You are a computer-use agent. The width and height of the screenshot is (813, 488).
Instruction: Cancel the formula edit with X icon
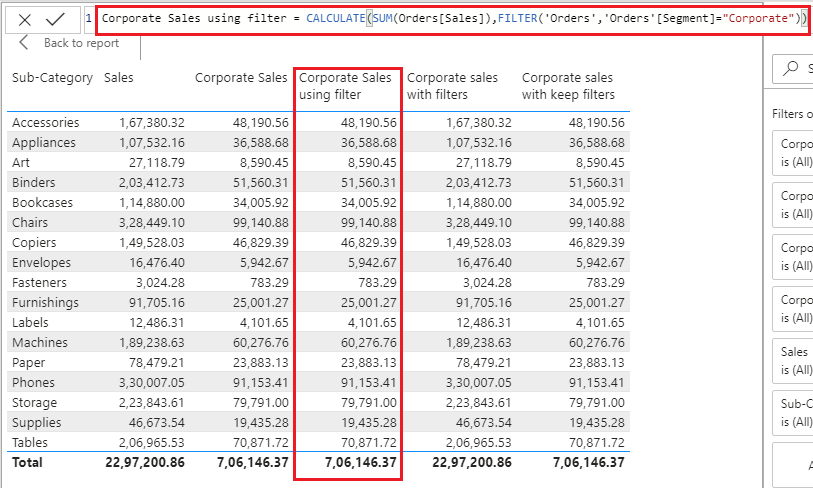coord(25,19)
